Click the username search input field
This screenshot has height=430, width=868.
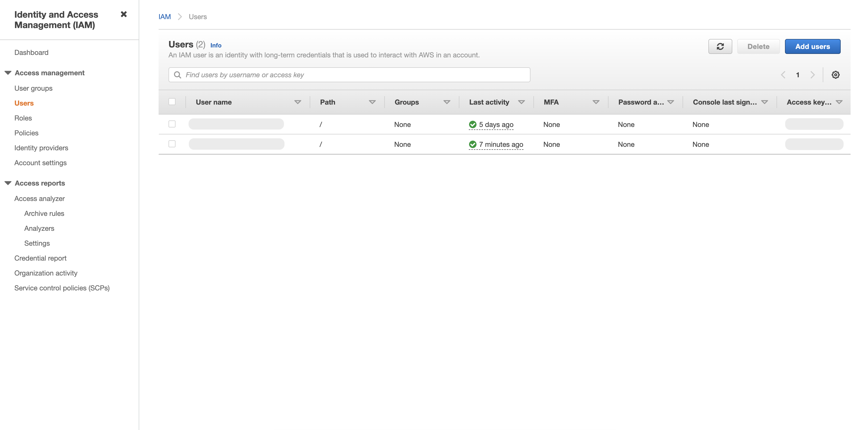350,75
